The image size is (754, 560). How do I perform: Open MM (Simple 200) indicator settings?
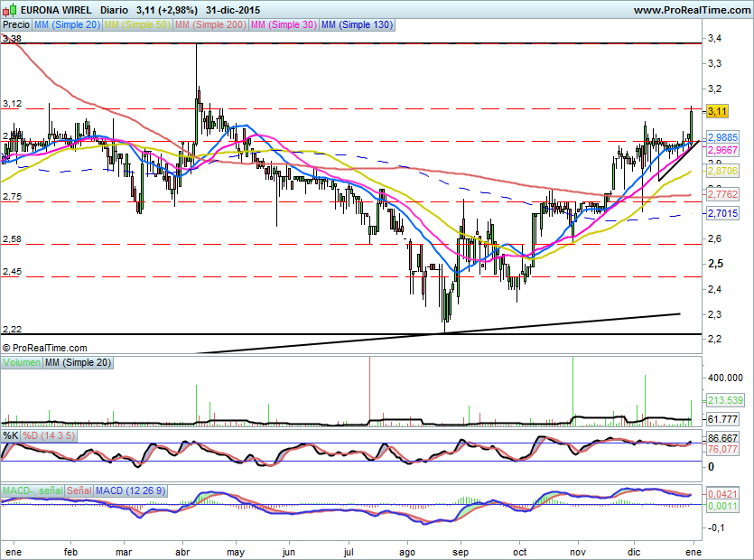209,25
